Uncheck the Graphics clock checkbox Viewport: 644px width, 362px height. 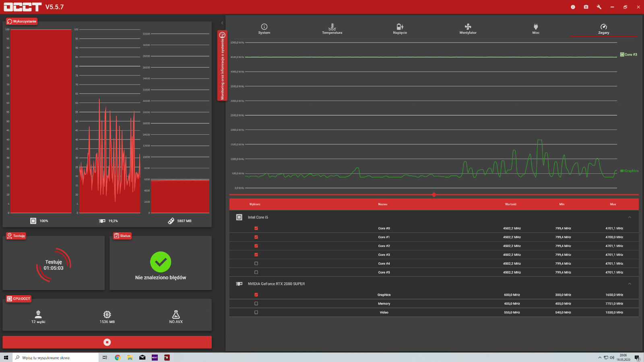click(x=256, y=295)
